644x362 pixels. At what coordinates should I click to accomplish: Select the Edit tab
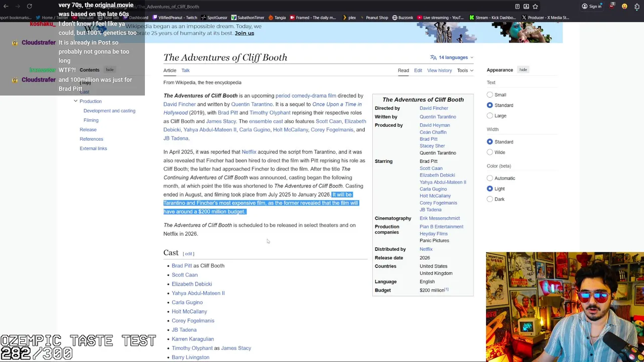(x=418, y=70)
